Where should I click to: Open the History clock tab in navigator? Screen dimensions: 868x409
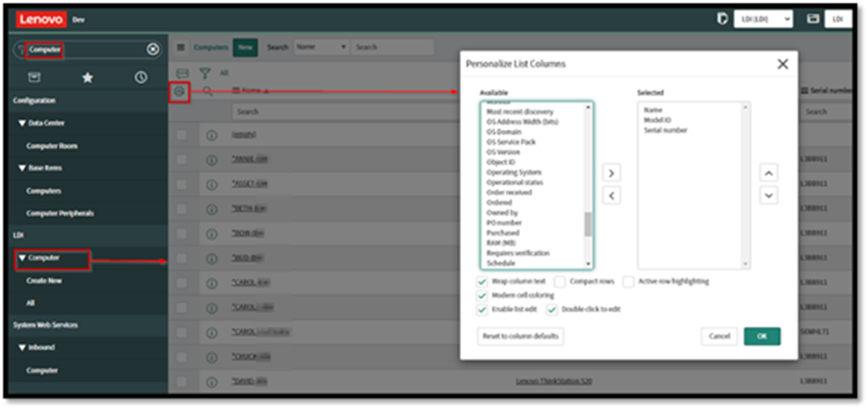tap(140, 78)
